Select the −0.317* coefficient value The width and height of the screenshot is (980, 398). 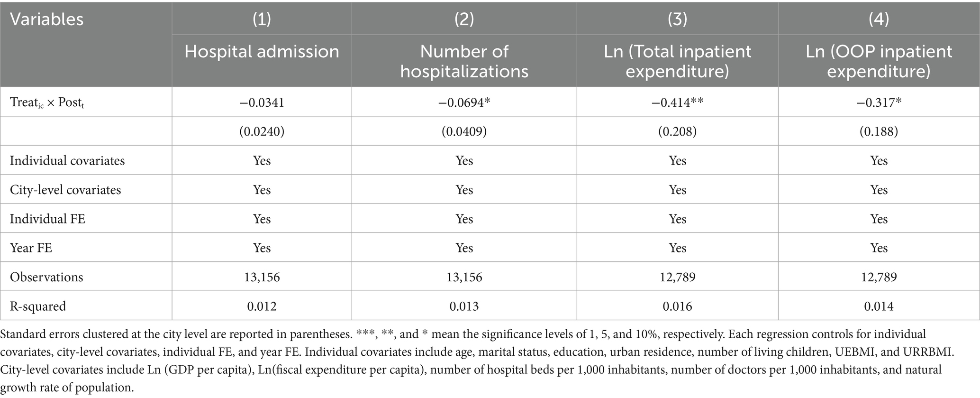(879, 102)
